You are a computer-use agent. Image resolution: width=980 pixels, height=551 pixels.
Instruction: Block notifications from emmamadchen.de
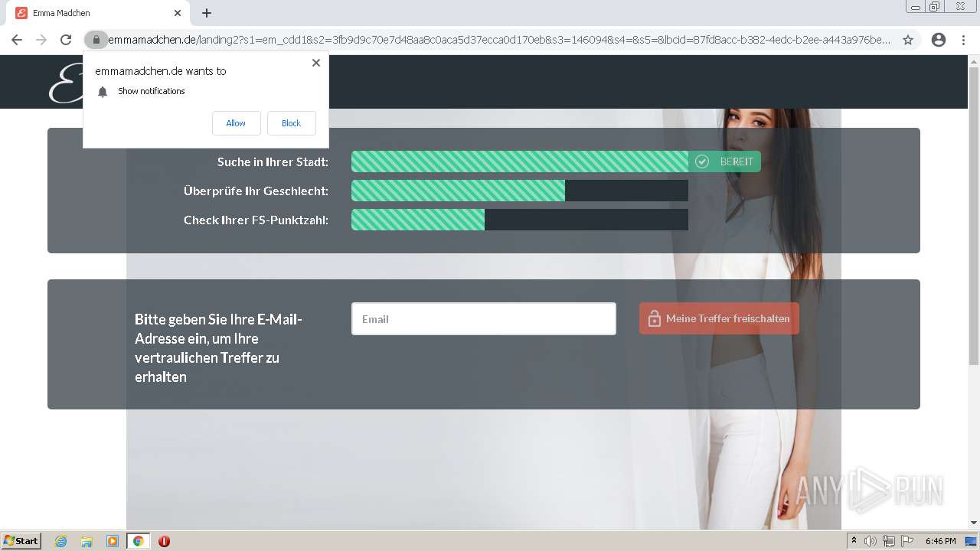291,123
